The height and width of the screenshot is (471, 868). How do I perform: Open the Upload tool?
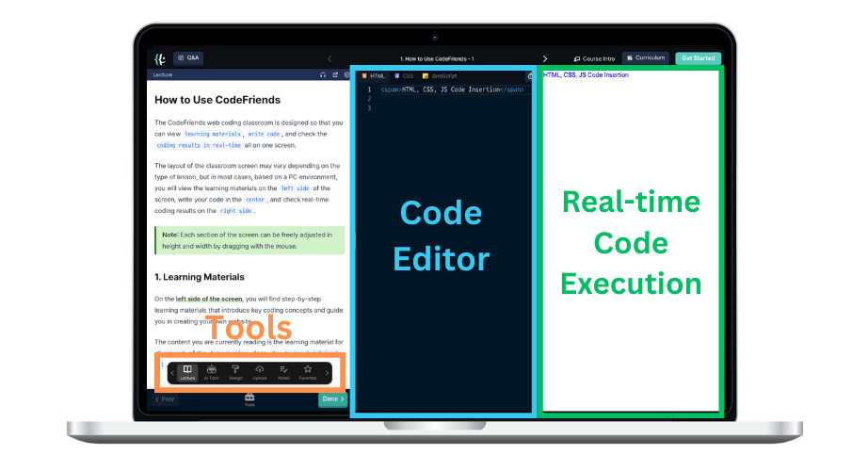click(x=260, y=372)
